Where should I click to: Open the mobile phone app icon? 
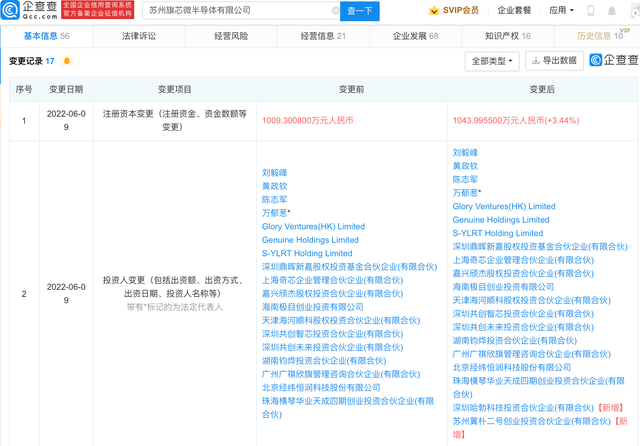click(590, 11)
